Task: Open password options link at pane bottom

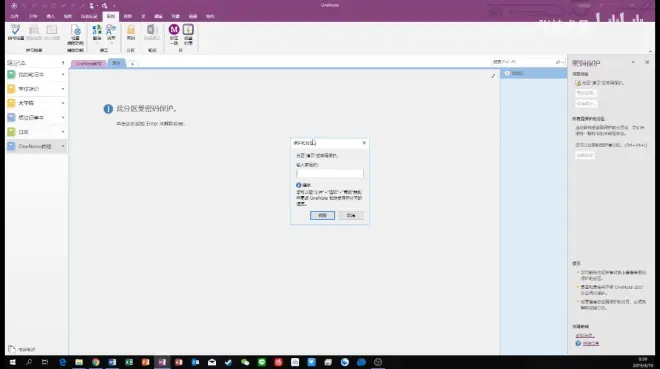Action: tap(585, 335)
